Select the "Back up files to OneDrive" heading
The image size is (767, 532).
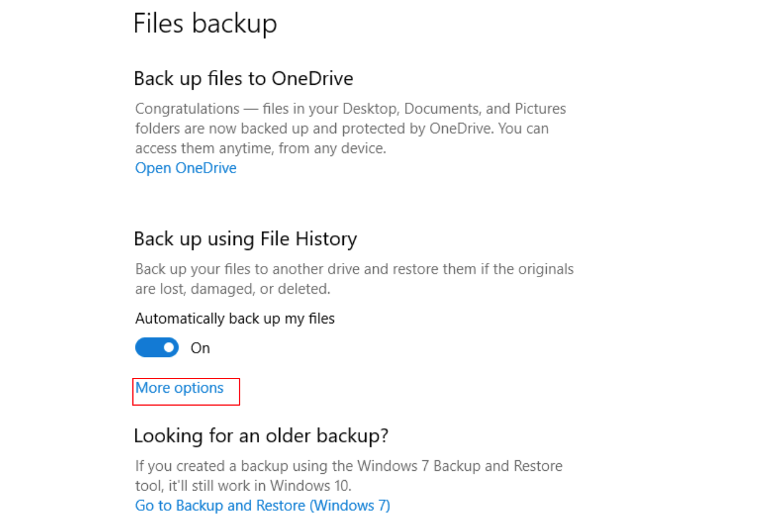click(x=243, y=79)
